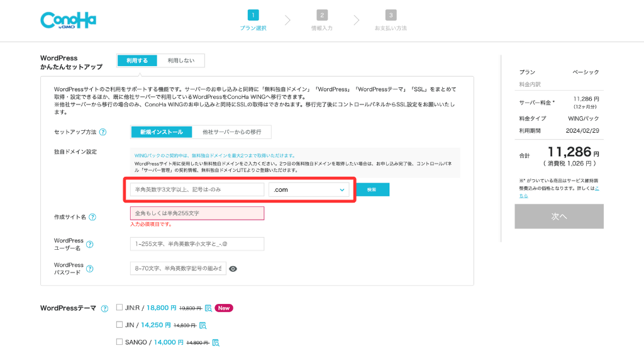Select step 1 プラン選択 indicator
Screen dimensions: 644x353
pos(253,20)
